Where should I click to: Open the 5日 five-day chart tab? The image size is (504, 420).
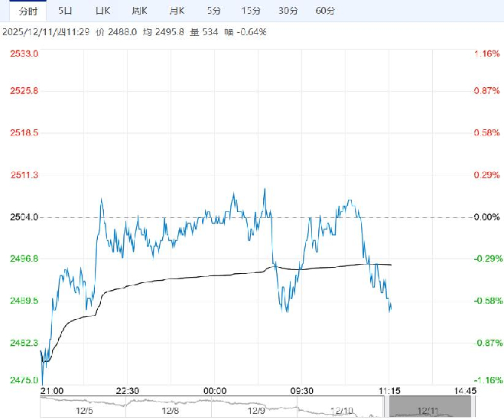[66, 11]
